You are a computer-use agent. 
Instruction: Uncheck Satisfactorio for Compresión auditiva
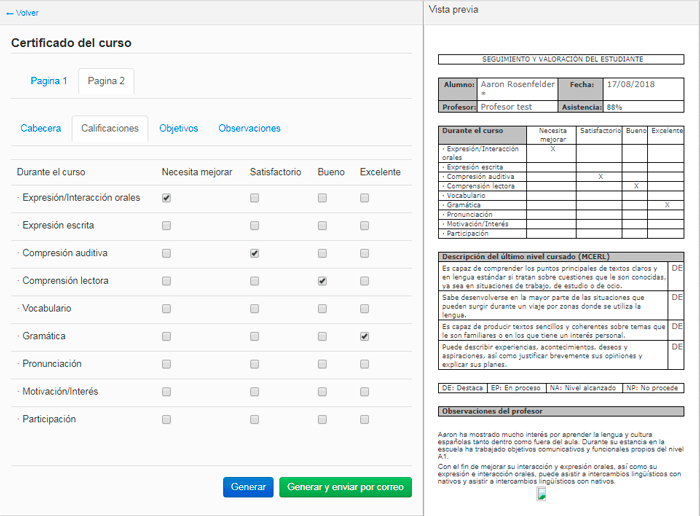pos(255,254)
